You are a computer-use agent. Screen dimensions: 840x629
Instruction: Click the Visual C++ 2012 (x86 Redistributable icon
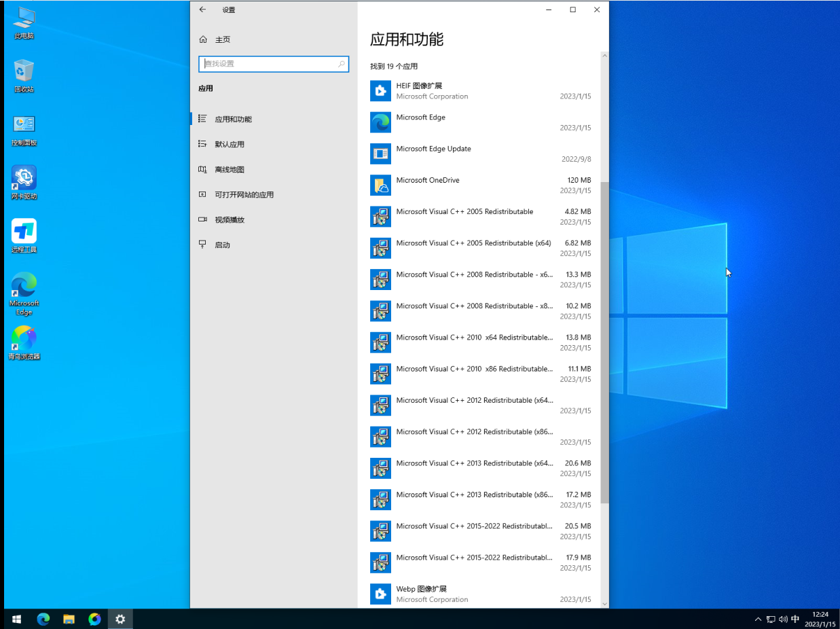380,437
